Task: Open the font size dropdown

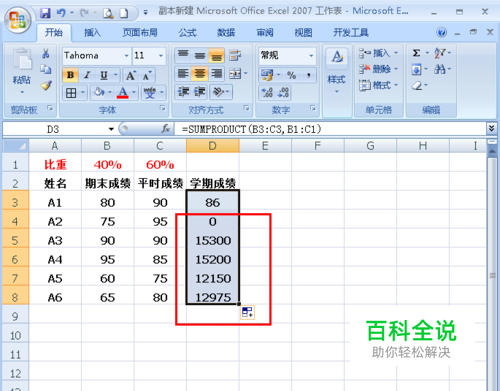Action: click(161, 55)
